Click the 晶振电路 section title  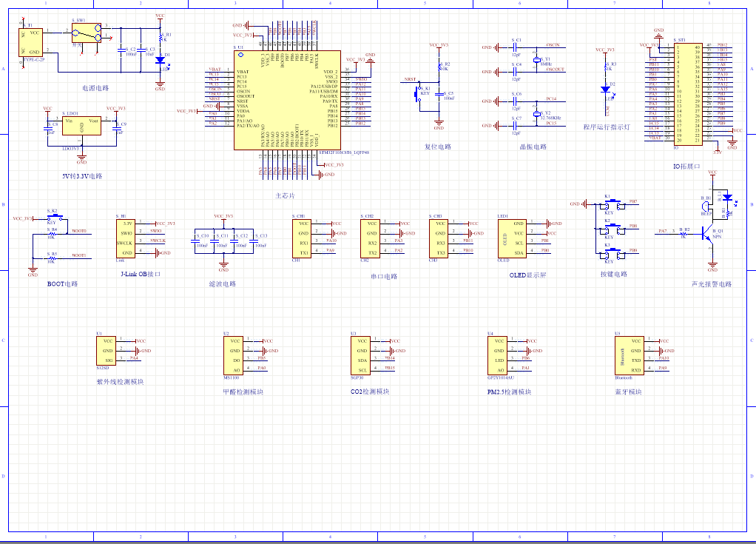coord(533,147)
